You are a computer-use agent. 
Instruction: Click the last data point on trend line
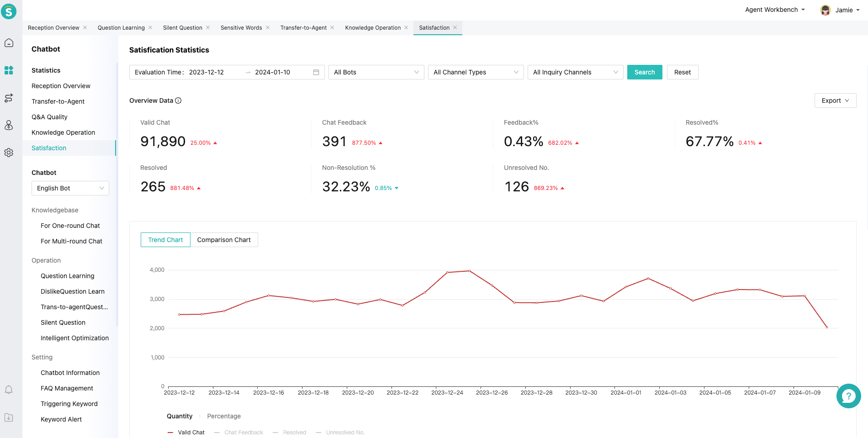click(827, 327)
